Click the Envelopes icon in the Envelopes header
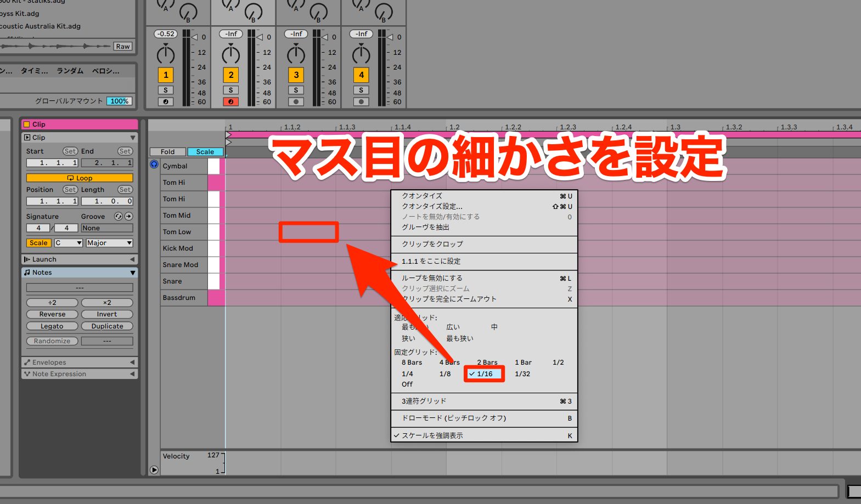 pyautogui.click(x=27, y=363)
